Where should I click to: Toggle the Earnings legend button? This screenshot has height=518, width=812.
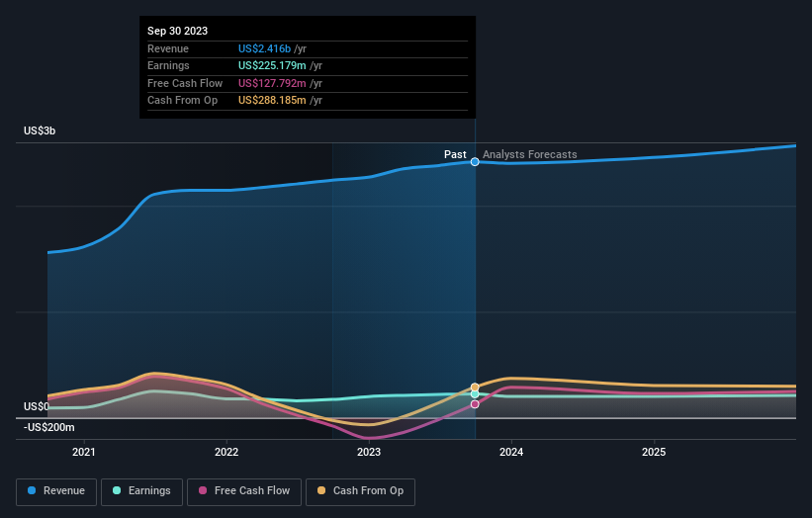pyautogui.click(x=141, y=491)
